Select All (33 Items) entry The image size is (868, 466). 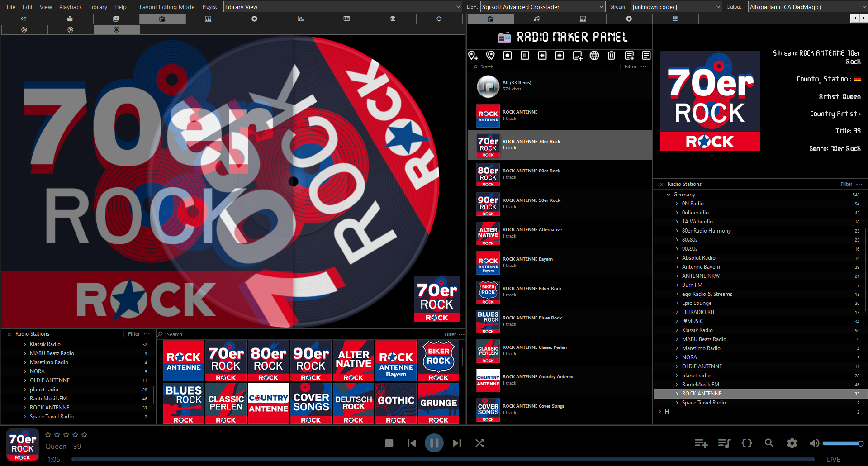560,86
